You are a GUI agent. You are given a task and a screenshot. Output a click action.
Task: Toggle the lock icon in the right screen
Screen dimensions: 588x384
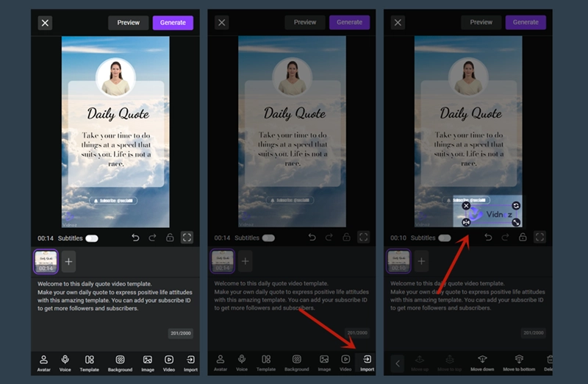coord(523,237)
